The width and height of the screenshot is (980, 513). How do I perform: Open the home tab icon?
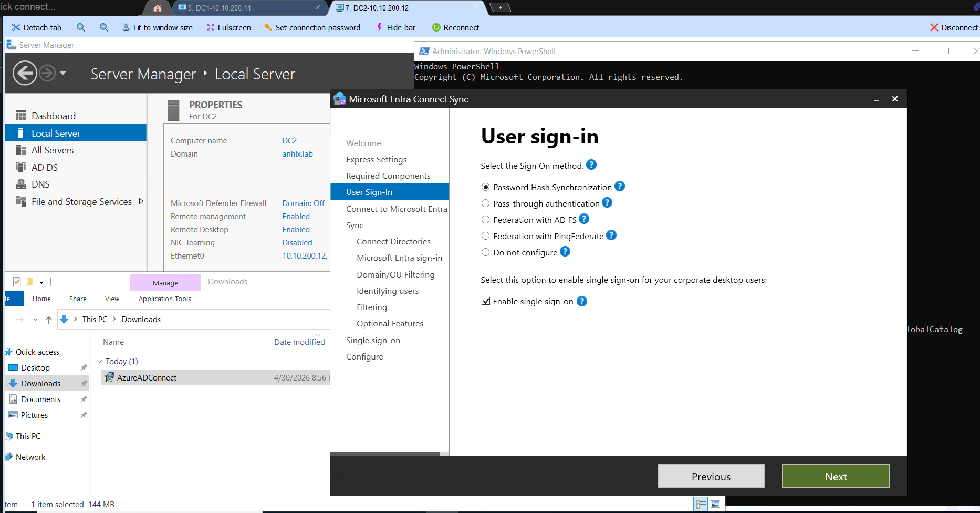pos(157,8)
